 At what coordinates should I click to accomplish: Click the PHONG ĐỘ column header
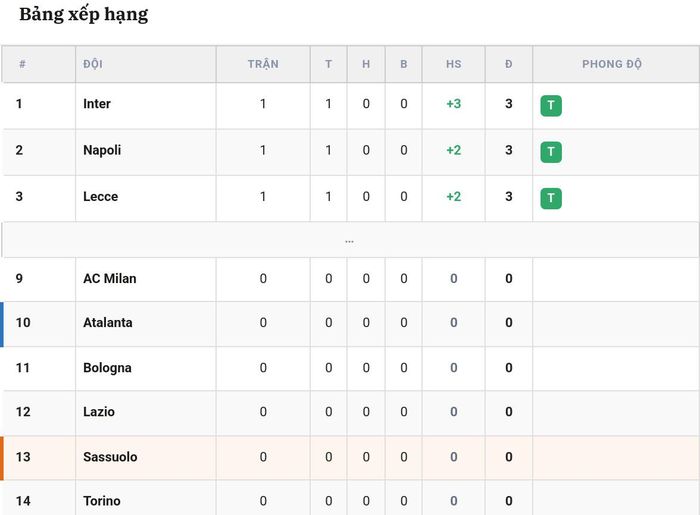612,64
